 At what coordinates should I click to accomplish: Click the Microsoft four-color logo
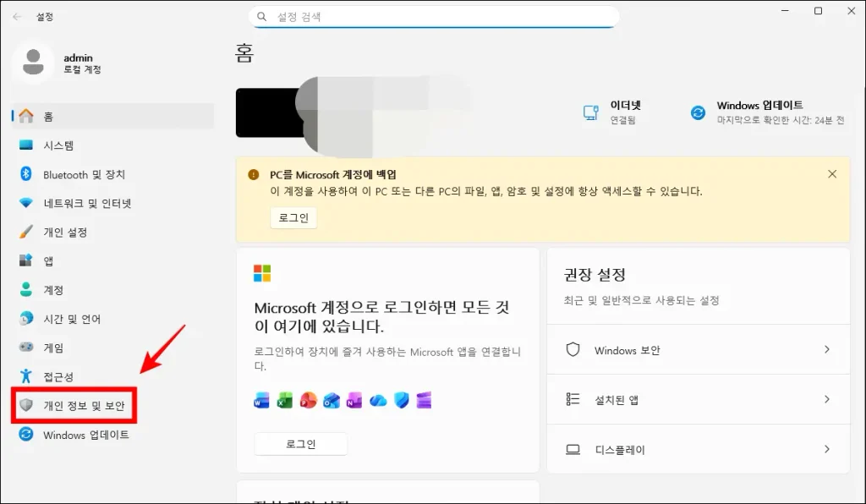(262, 273)
